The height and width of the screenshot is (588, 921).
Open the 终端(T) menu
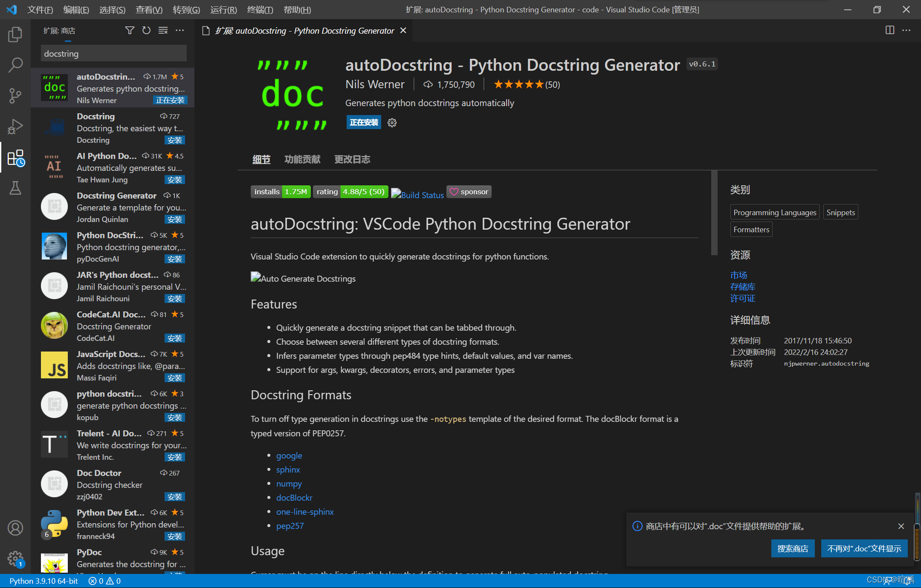tap(260, 9)
